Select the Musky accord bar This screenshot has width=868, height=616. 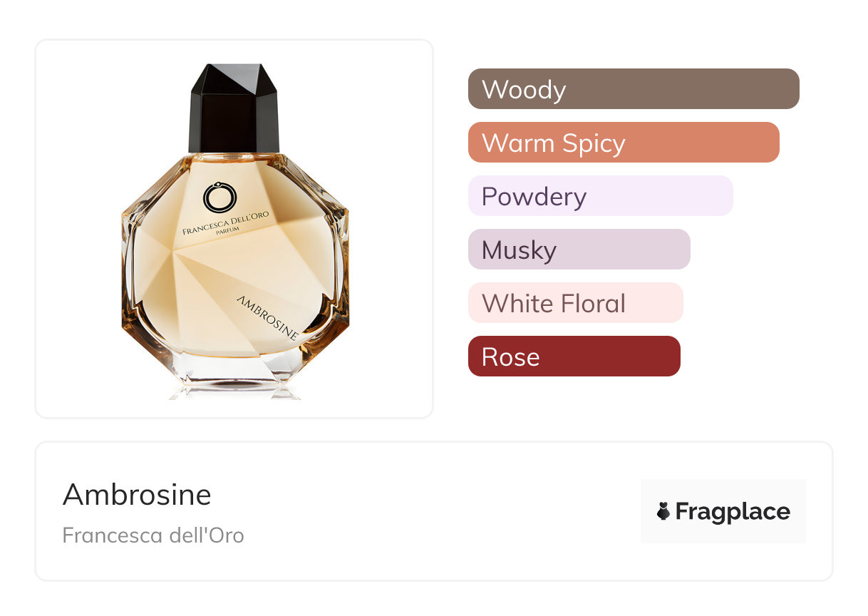(x=579, y=250)
